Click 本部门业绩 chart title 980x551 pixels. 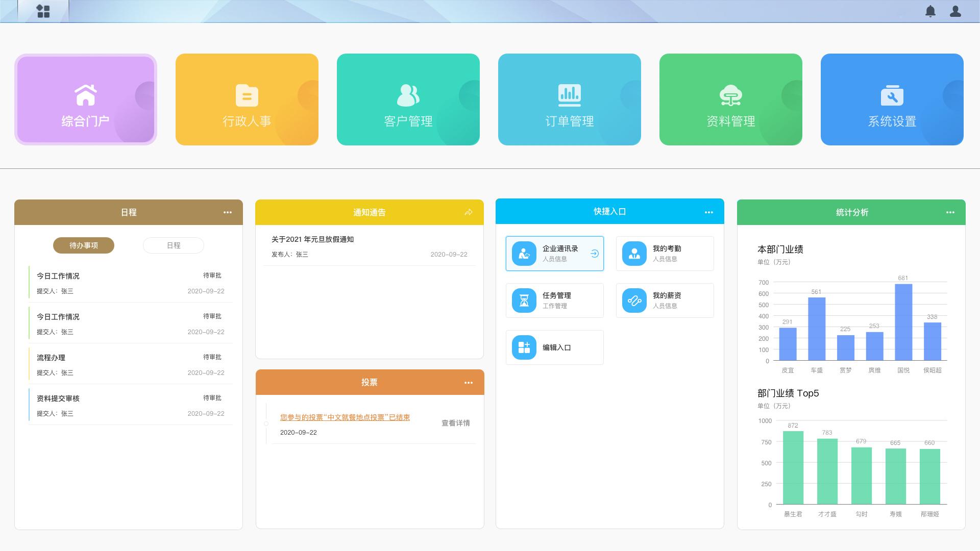tap(780, 249)
